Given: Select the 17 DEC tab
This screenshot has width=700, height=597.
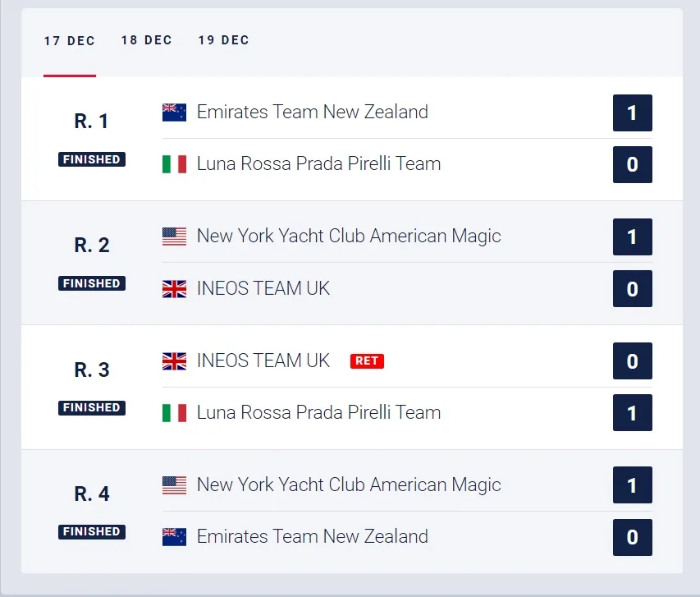Looking at the screenshot, I should click(x=70, y=41).
